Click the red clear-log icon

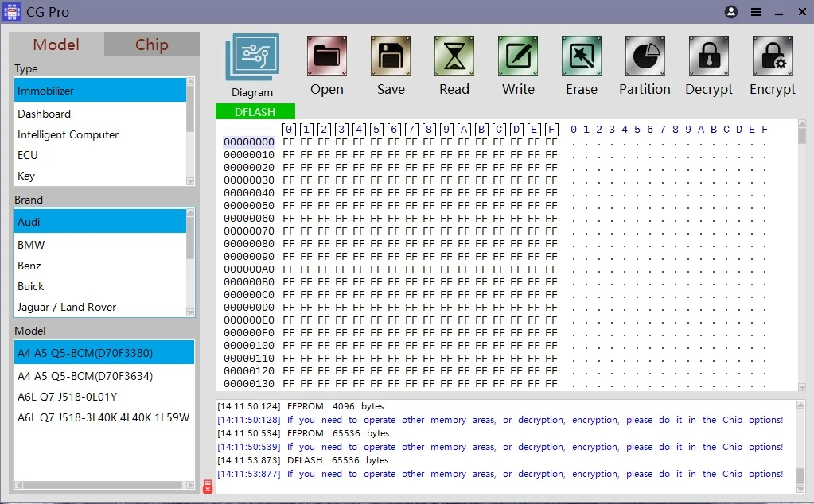tap(208, 487)
